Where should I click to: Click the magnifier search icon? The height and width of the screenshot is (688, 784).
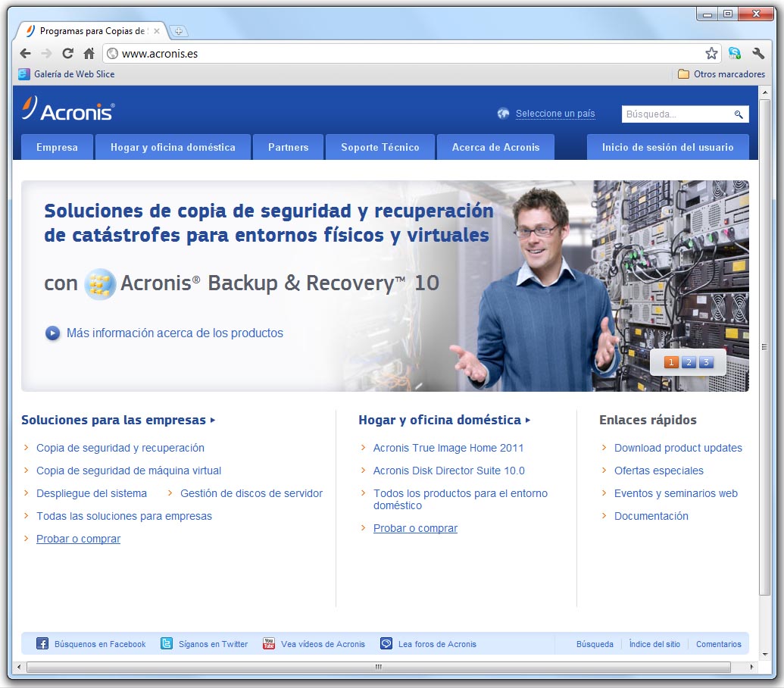pyautogui.click(x=738, y=114)
